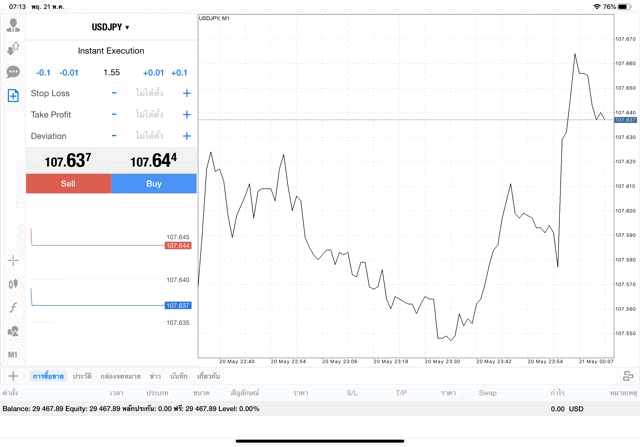This screenshot has height=447, width=640.
Task: Click the red Sell button
Action: pos(68,183)
